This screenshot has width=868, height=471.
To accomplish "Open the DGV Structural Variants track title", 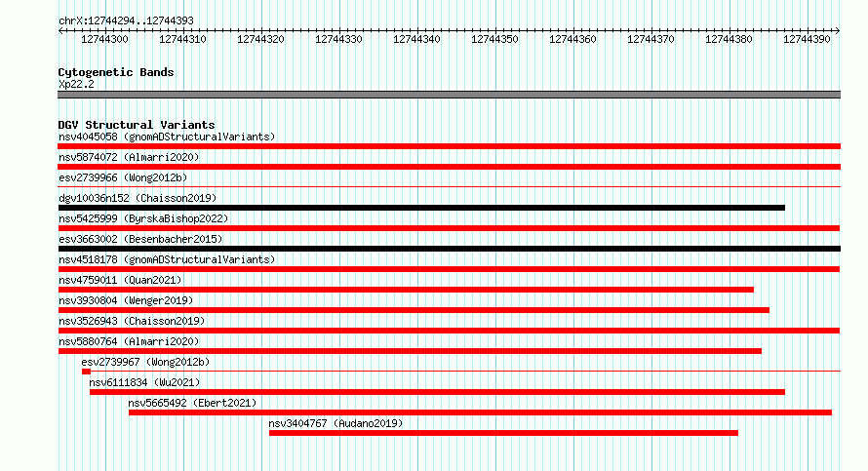I will [137, 125].
